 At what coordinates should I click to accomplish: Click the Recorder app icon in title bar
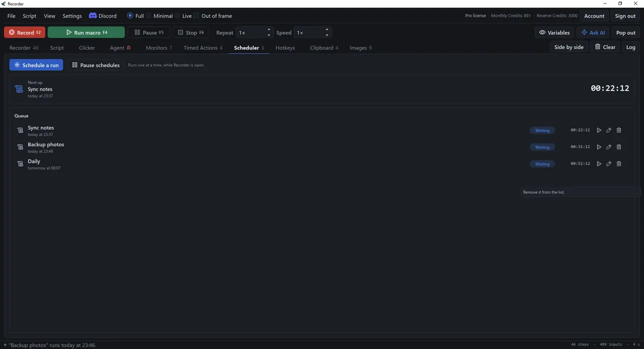pos(4,4)
